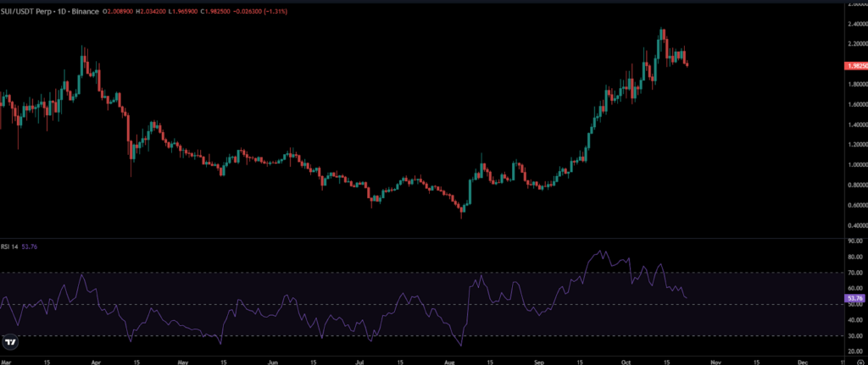
Task: Click the 0.40000 price axis label
Action: click(x=856, y=225)
